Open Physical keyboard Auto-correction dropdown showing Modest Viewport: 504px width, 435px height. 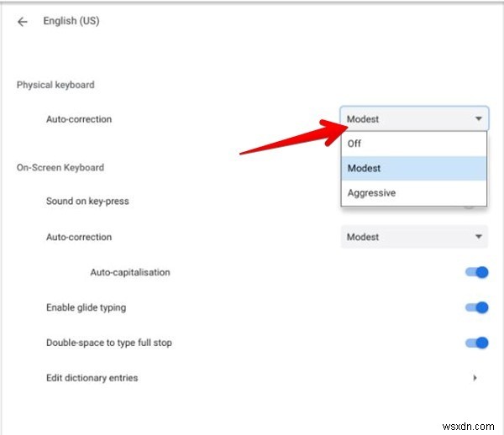pyautogui.click(x=414, y=119)
